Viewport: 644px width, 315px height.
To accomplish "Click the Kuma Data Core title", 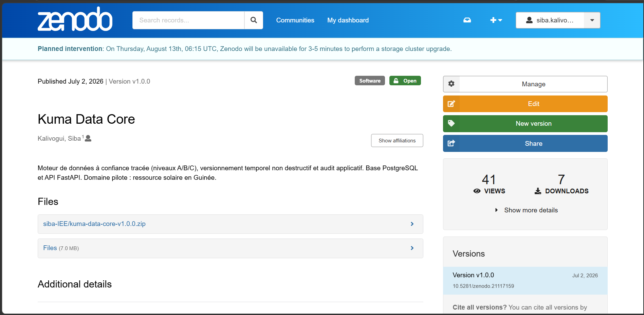I will click(x=86, y=119).
